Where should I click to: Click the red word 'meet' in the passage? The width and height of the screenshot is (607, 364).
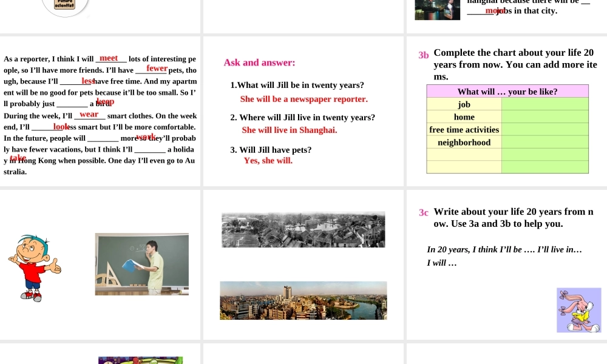point(109,58)
